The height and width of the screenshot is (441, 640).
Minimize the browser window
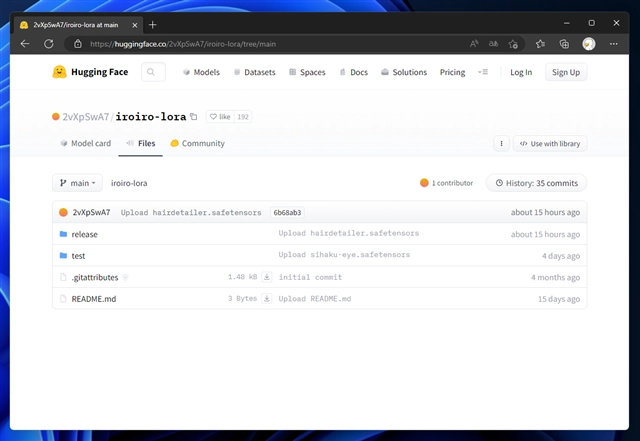(x=567, y=23)
